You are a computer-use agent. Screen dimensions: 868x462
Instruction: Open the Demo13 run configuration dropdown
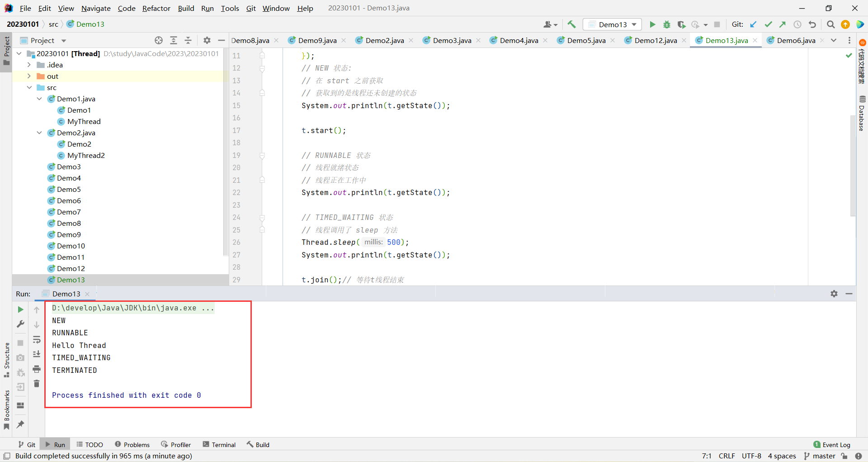(613, 24)
